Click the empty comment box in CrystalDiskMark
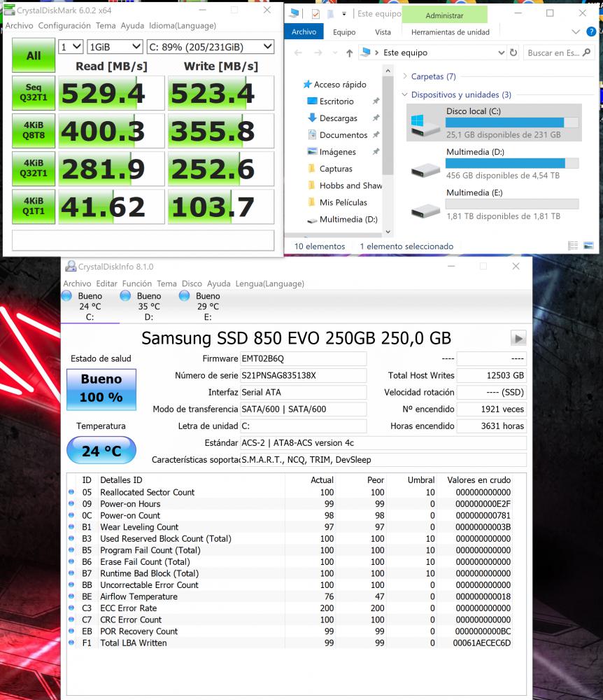 point(143,240)
